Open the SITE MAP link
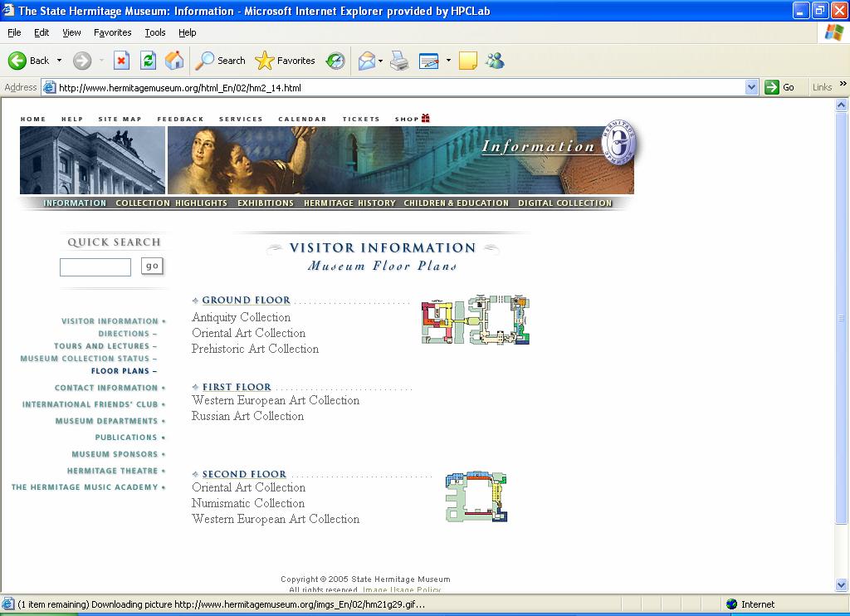Screen dimensions: 850x616 pyautogui.click(x=120, y=119)
